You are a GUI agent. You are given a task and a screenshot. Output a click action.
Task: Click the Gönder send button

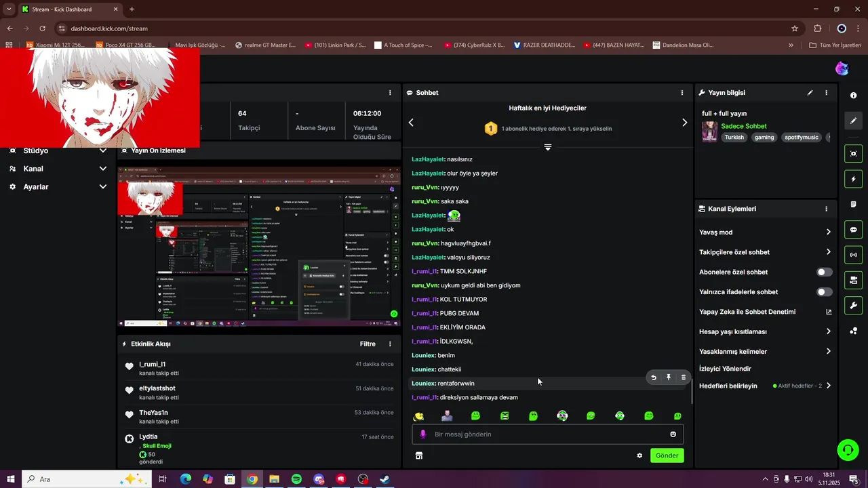click(x=667, y=455)
